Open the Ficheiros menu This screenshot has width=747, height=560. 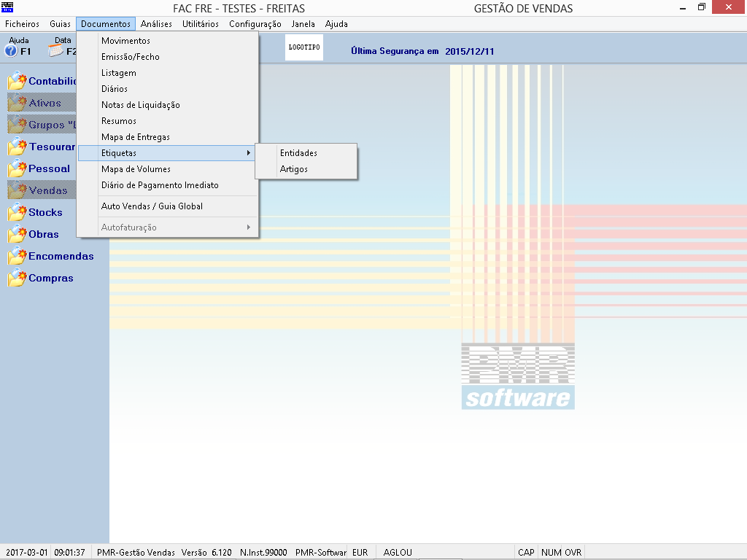pos(22,24)
